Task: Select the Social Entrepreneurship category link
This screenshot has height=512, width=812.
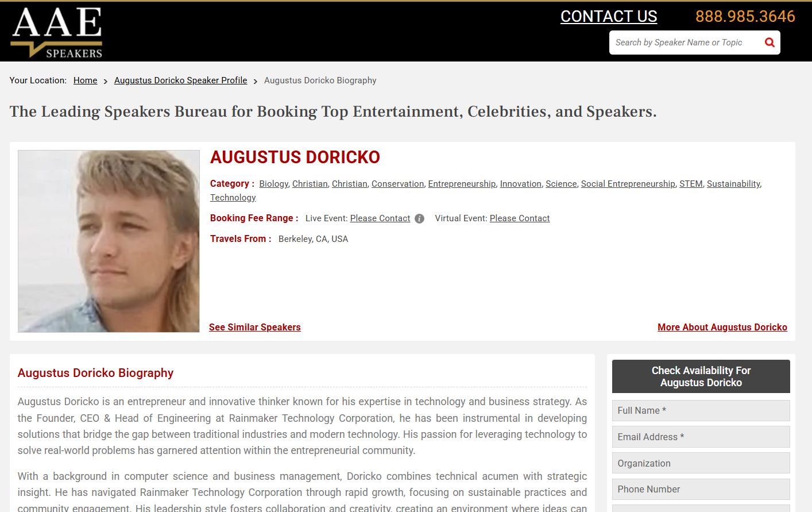Action: [x=628, y=184]
